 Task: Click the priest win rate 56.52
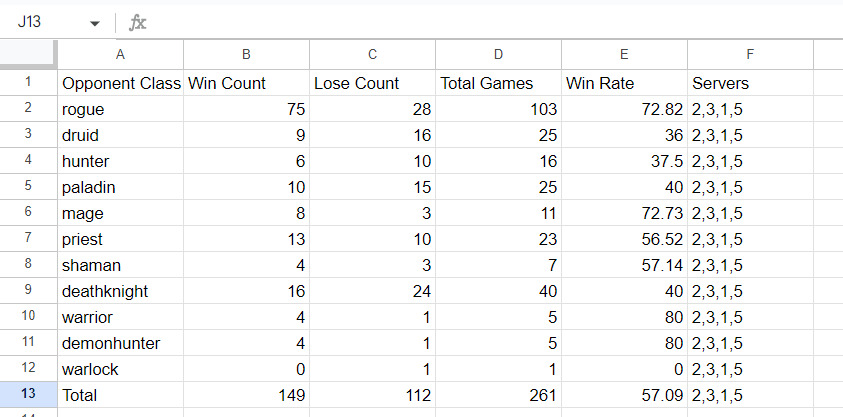(624, 239)
